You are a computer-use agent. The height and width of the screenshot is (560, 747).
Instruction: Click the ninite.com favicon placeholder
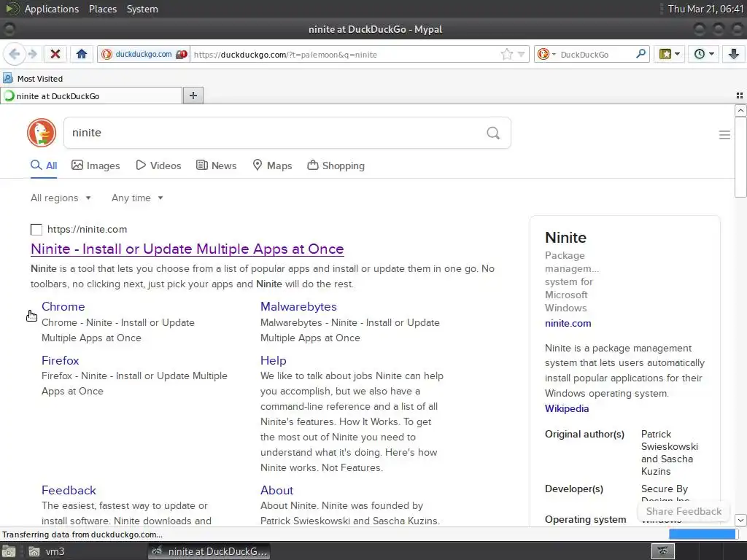(x=36, y=230)
